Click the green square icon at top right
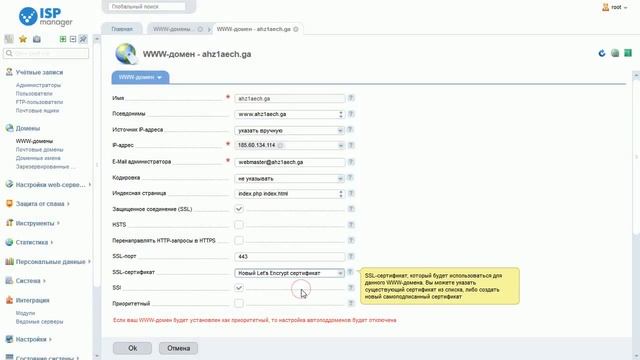 tap(628, 53)
